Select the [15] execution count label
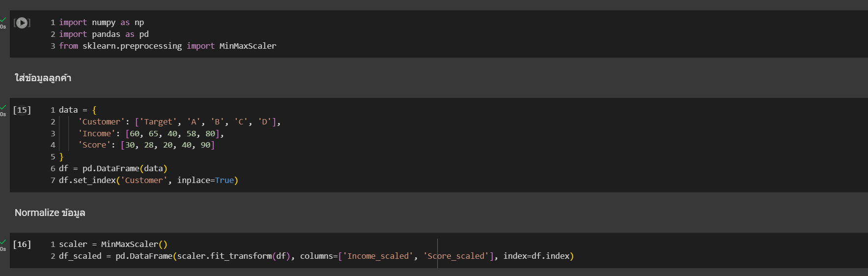The image size is (868, 276). 22,110
